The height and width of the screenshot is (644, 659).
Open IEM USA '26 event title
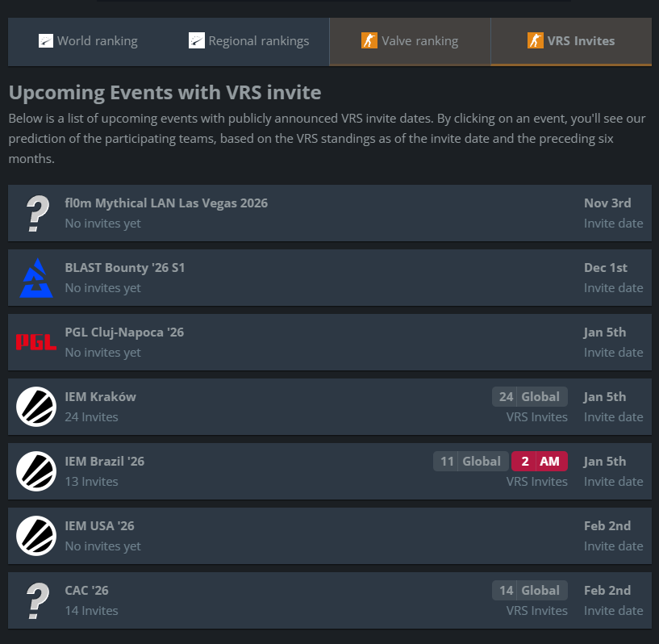coord(99,526)
